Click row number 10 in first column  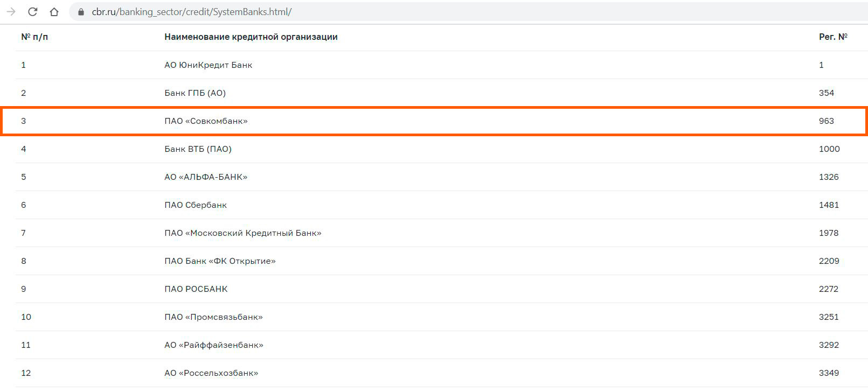pyautogui.click(x=26, y=317)
